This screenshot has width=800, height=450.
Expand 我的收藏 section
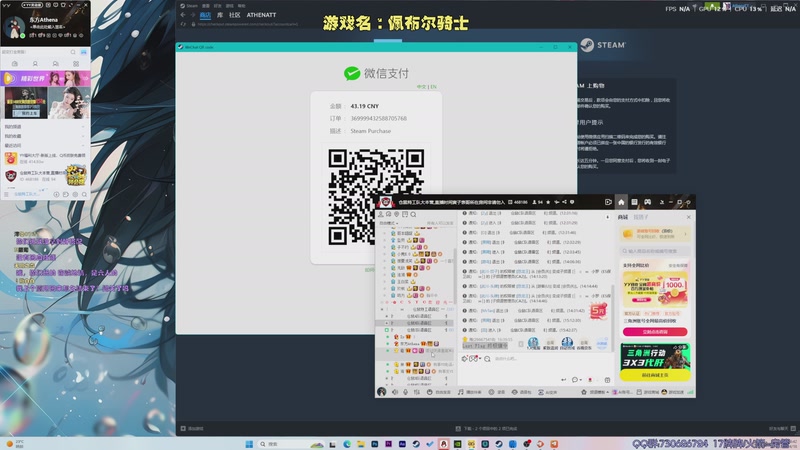tap(45, 136)
